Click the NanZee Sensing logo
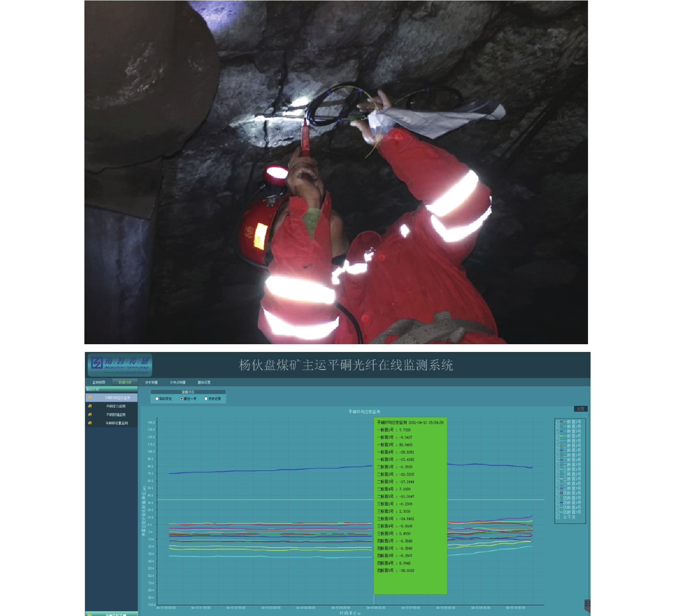The height and width of the screenshot is (616, 675). pyautogui.click(x=120, y=365)
